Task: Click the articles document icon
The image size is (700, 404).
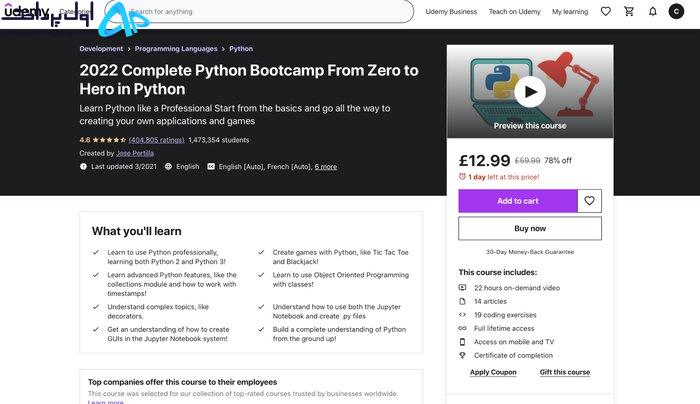Action: (x=462, y=301)
